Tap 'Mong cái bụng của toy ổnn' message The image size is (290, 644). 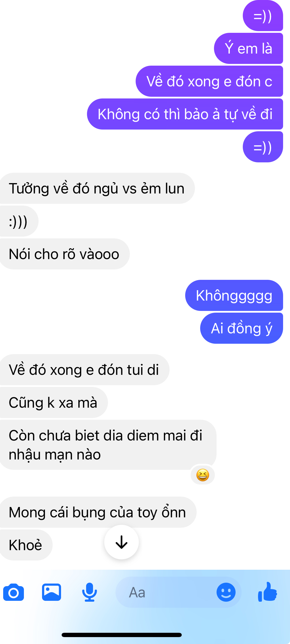point(98,512)
